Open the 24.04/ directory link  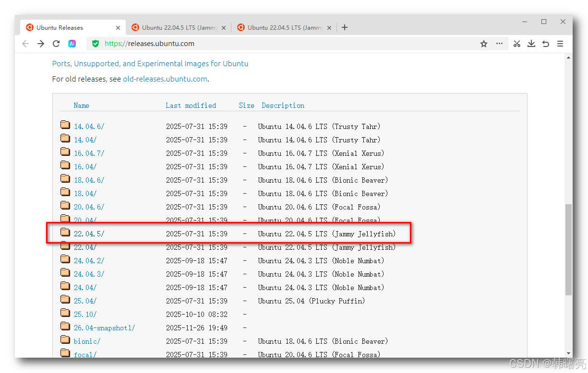85,288
